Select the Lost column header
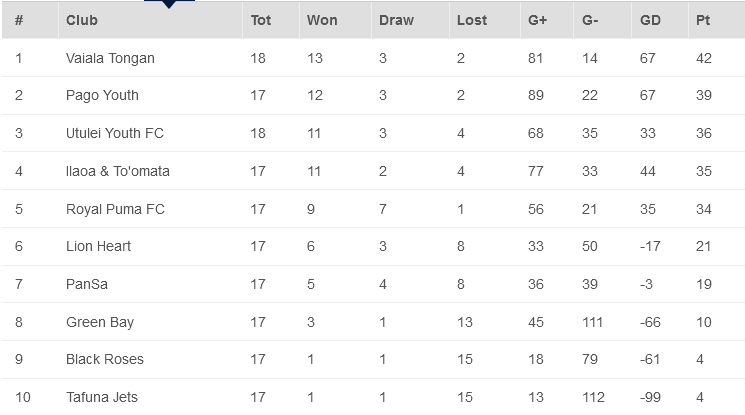This screenshot has height=415, width=745. [x=471, y=20]
